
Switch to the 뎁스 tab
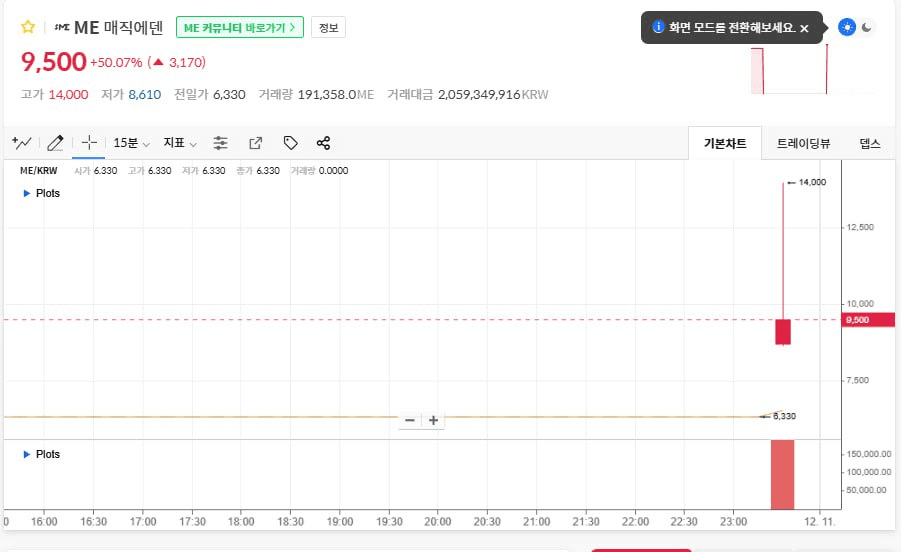870,143
